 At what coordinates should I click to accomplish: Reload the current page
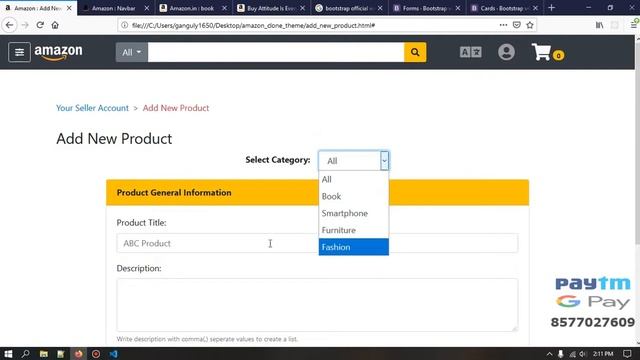point(40,25)
